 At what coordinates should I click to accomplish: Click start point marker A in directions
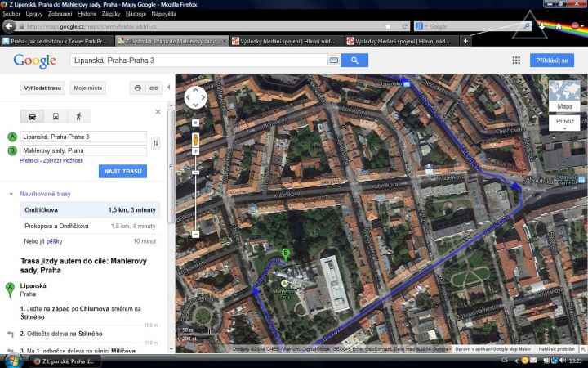click(x=10, y=289)
